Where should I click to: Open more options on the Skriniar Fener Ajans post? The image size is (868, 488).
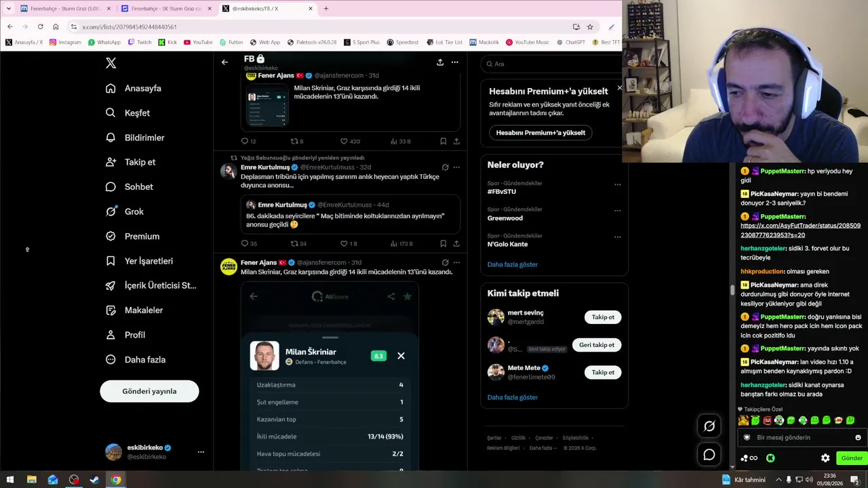click(x=456, y=263)
